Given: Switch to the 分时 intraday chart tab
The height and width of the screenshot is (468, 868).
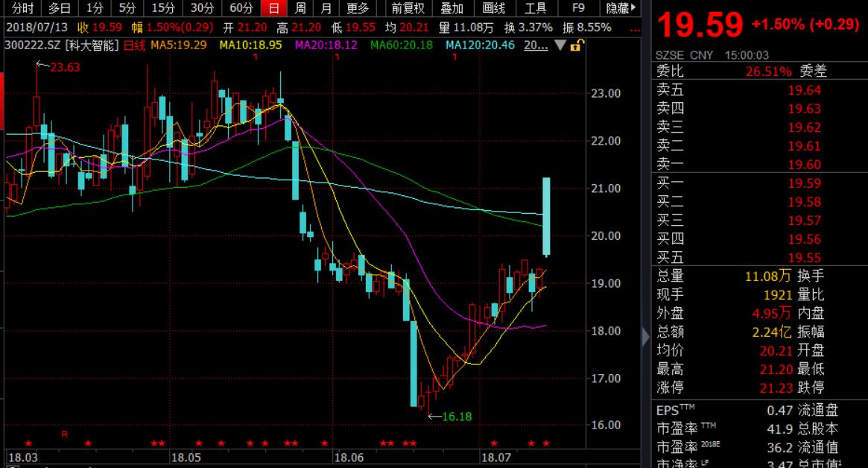Looking at the screenshot, I should [x=22, y=8].
